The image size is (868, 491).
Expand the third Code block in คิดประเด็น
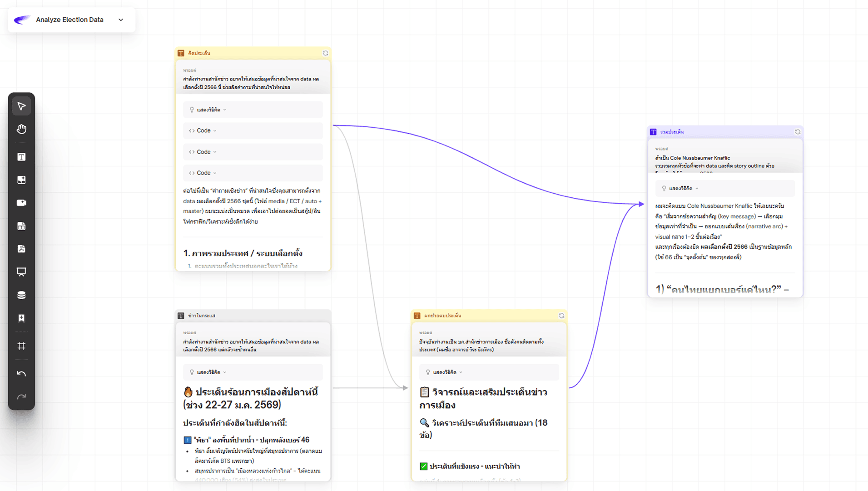click(x=203, y=173)
